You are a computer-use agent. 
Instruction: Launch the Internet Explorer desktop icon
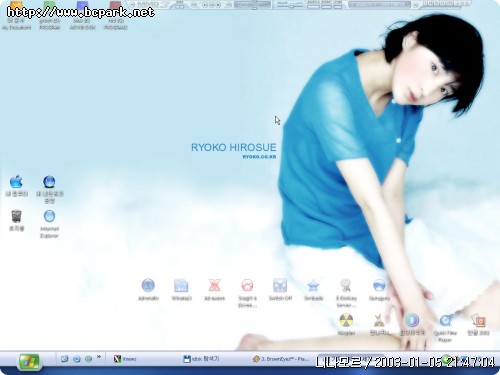(x=49, y=216)
